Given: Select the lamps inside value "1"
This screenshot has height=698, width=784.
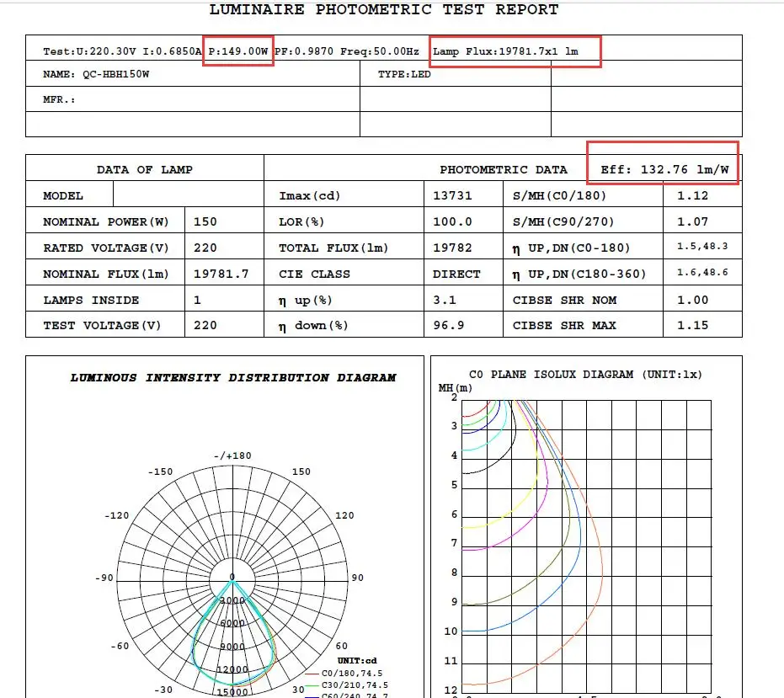Looking at the screenshot, I should [x=198, y=300].
